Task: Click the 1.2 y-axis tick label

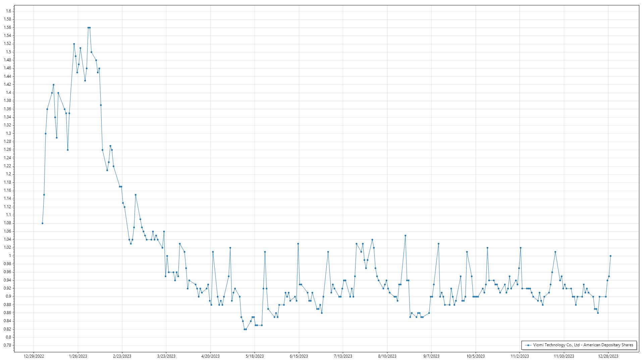Action: pyautogui.click(x=8, y=174)
